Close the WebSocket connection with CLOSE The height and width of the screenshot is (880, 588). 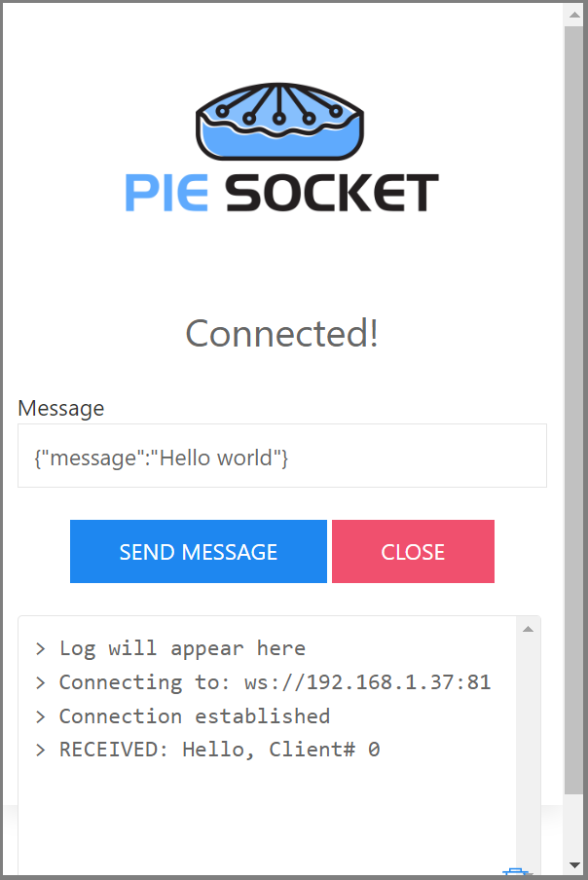click(x=413, y=551)
